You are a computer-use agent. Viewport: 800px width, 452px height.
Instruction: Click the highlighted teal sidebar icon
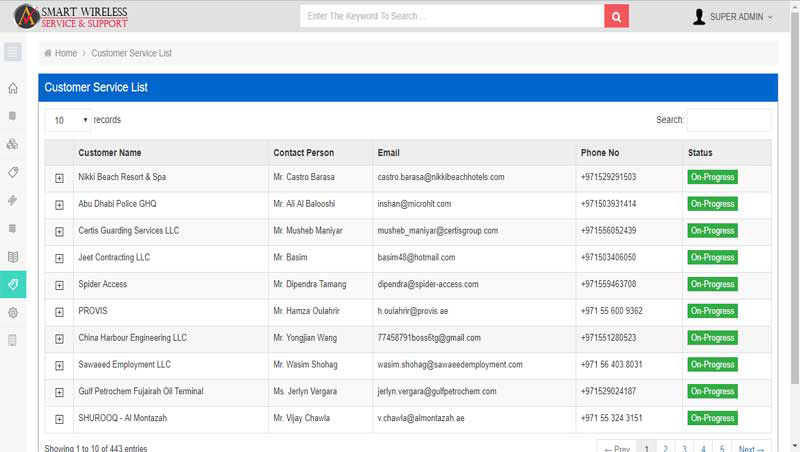coord(13,285)
